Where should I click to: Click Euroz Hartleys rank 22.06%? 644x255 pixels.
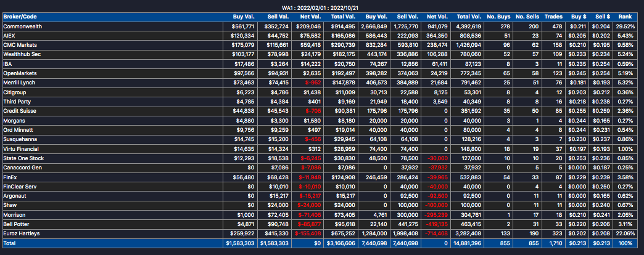pos(625,233)
